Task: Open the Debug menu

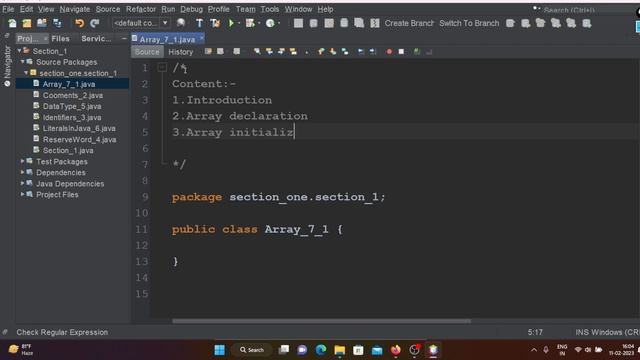Action: click(x=191, y=9)
